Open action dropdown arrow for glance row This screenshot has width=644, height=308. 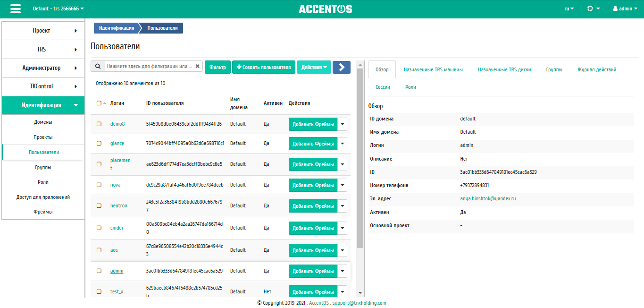[343, 143]
